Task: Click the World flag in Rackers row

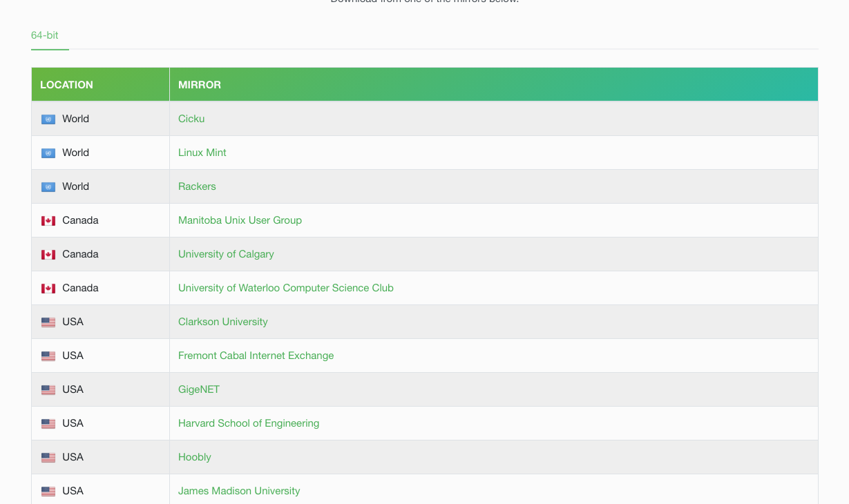Action: click(48, 186)
